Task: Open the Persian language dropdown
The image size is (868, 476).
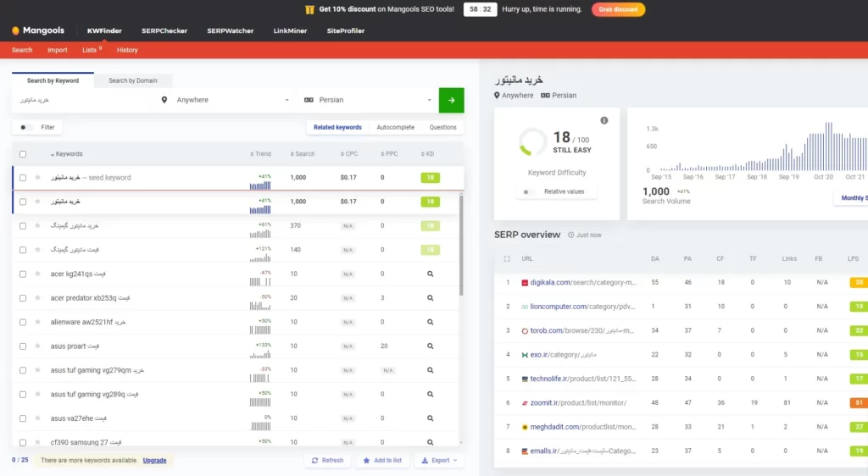Action: [x=368, y=100]
